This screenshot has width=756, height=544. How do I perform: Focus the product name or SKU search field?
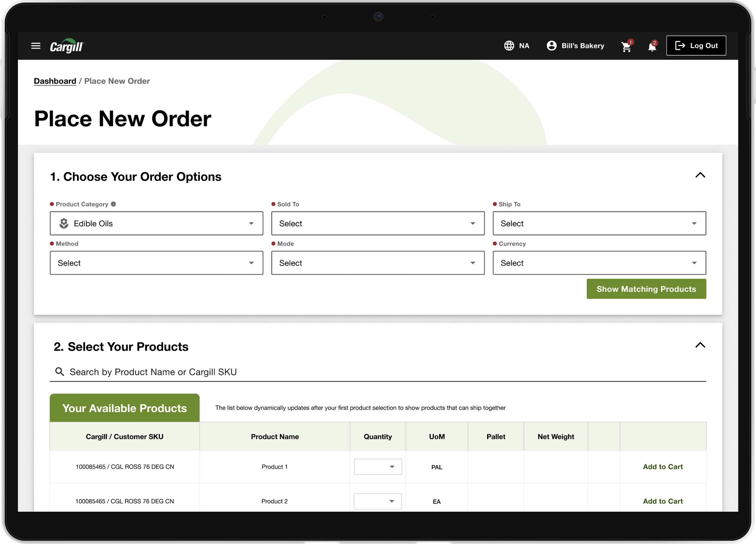[378, 372]
